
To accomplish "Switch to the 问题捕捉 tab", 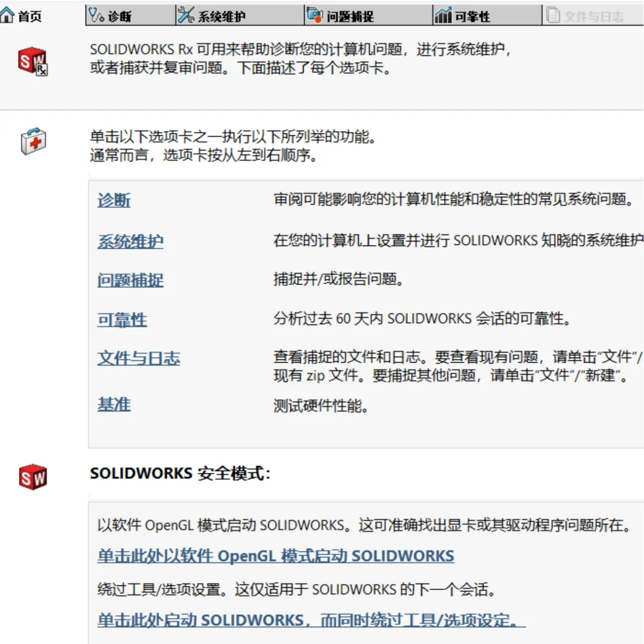I will [349, 17].
